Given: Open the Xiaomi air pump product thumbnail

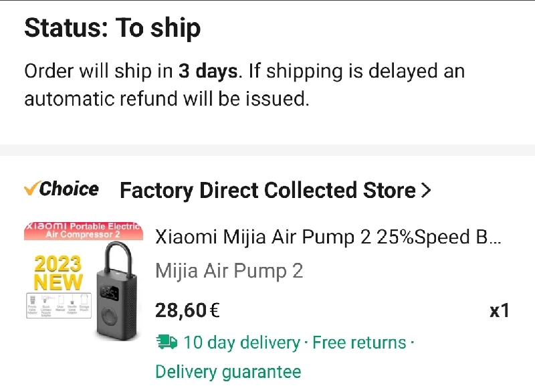Looking at the screenshot, I should 84,282.
